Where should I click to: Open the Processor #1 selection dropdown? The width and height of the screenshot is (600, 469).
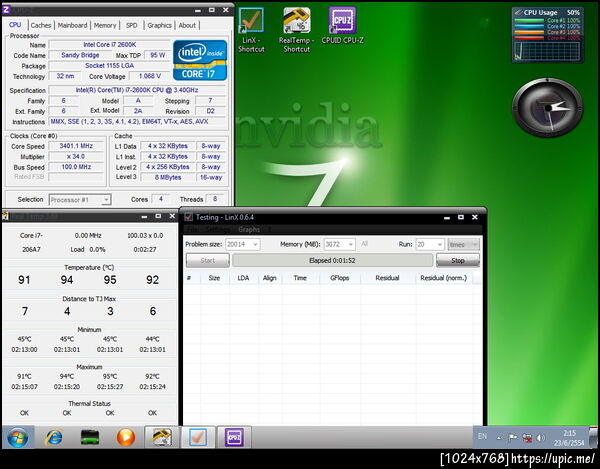(80, 200)
